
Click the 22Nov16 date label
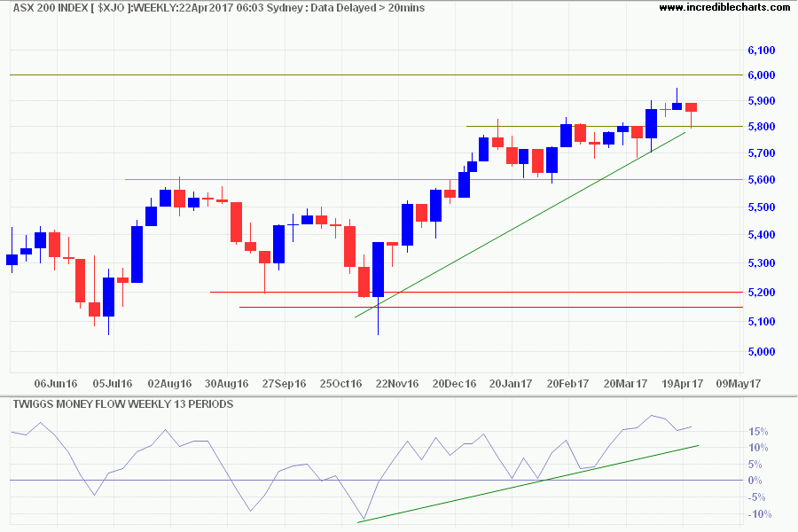(x=397, y=383)
